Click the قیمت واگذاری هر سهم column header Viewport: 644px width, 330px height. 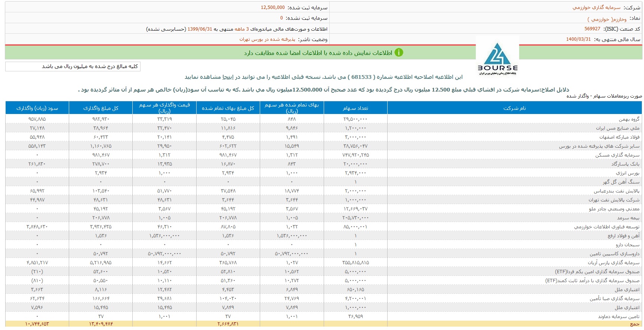click(164, 108)
